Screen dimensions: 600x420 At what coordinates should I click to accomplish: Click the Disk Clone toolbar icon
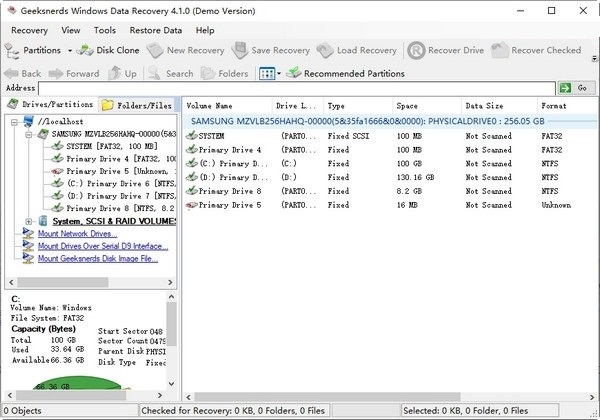coord(87,50)
